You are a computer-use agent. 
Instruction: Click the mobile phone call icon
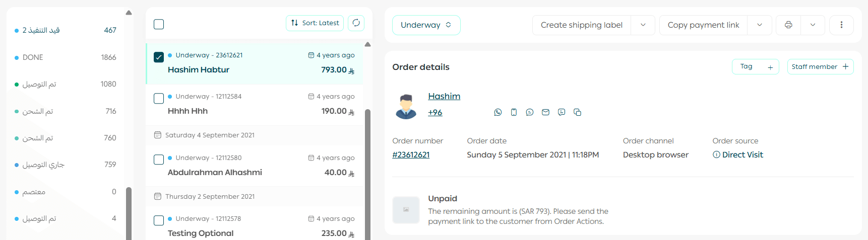[514, 112]
